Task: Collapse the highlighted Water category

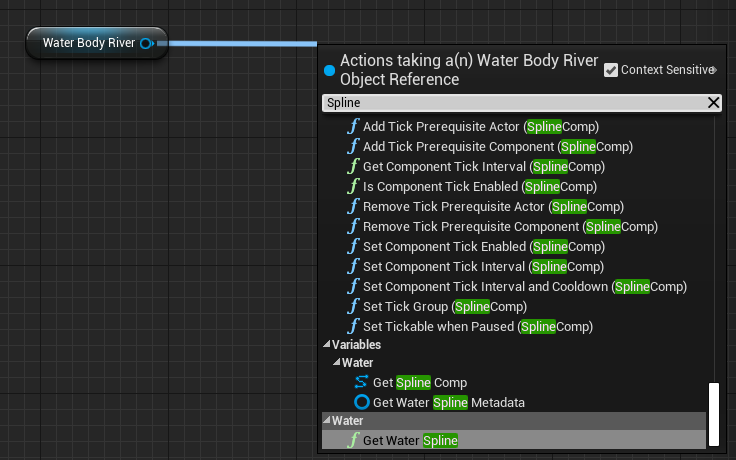Action: pyautogui.click(x=327, y=422)
